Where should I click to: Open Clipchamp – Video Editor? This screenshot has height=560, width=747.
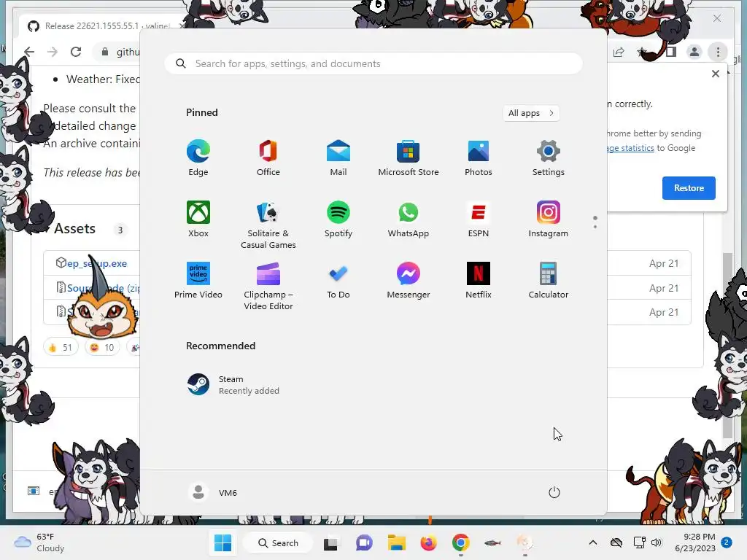point(268,286)
